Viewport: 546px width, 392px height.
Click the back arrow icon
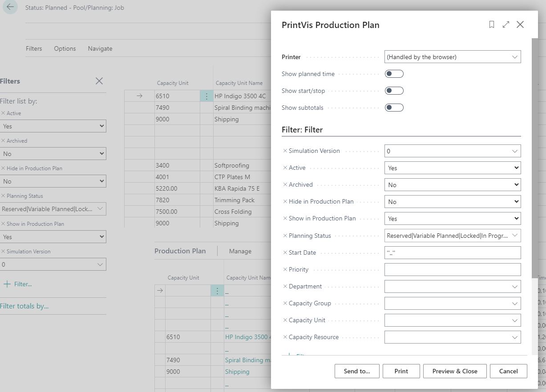tap(10, 7)
